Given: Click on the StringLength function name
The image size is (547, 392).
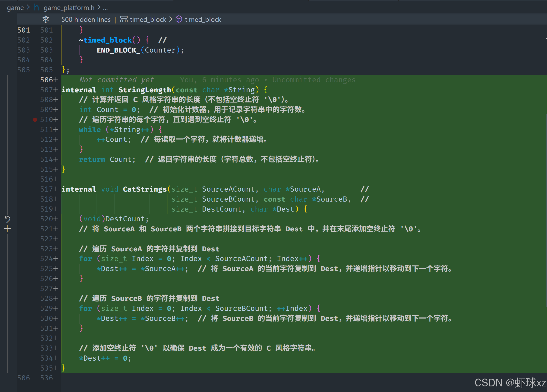Looking at the screenshot, I should coord(145,90).
